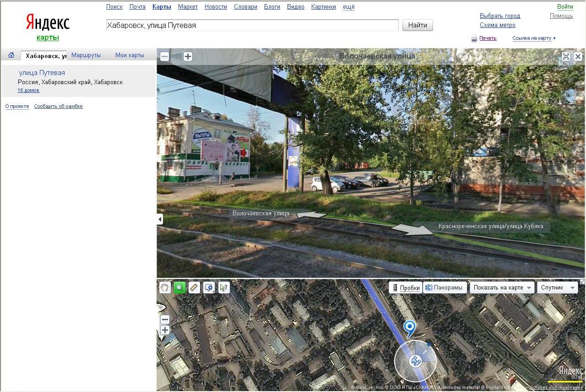Activate the magnifier zoom-area tool
The image size is (586, 392).
point(179,287)
